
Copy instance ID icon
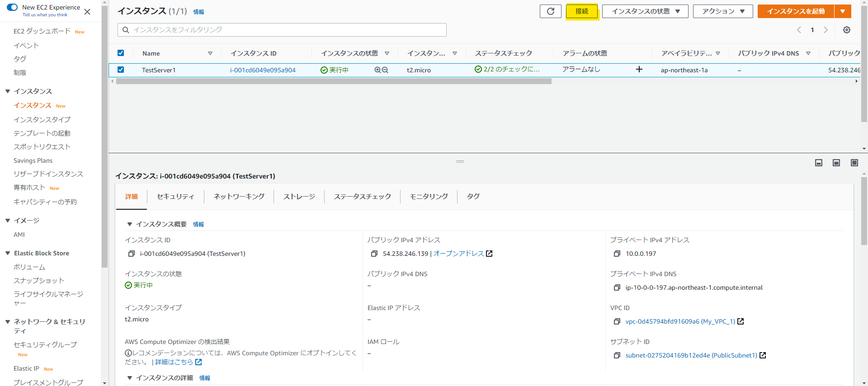(x=132, y=254)
